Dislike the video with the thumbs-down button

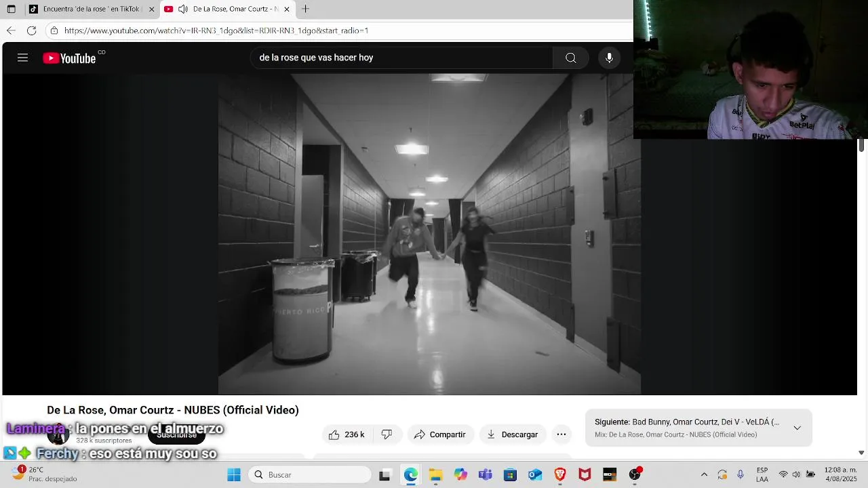387,434
